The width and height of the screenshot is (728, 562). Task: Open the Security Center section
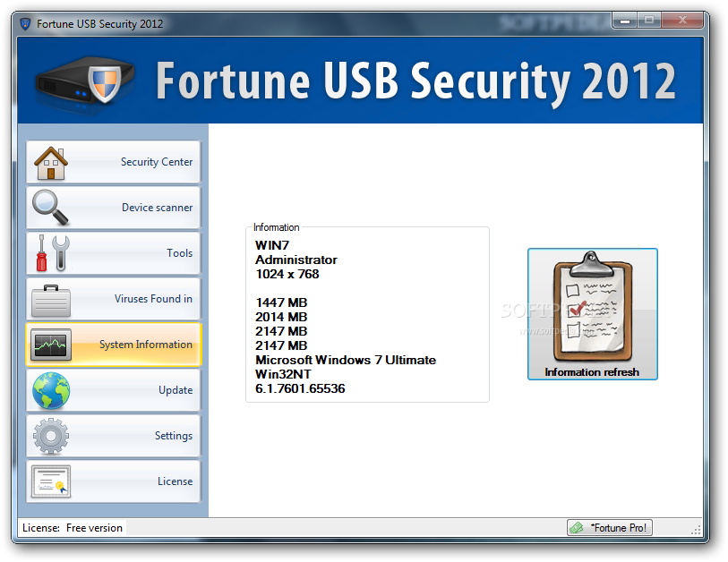click(114, 162)
